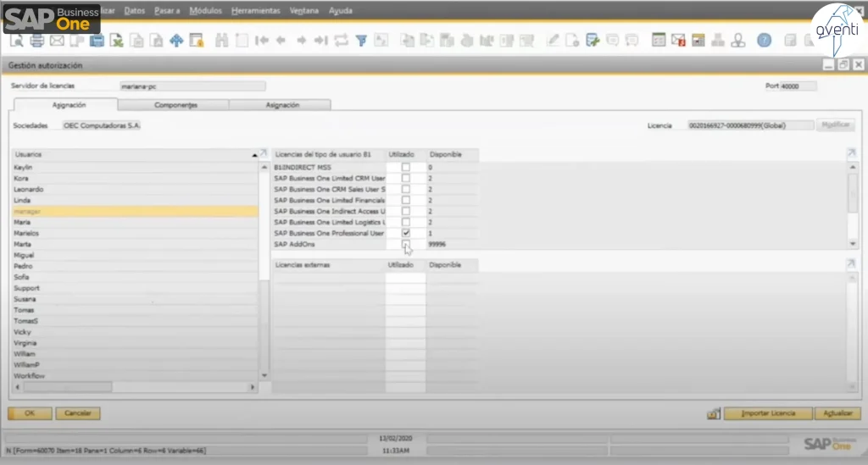This screenshot has height=465, width=868.
Task: Select user Leonardo in the list
Action: 135,189
